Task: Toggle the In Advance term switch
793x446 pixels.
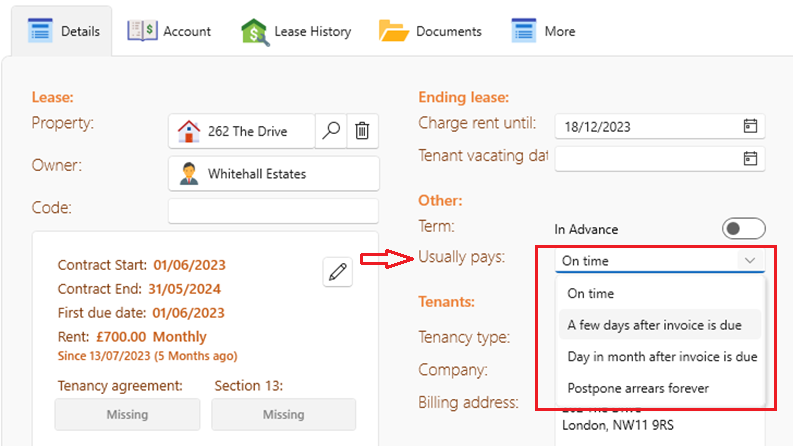Action: pyautogui.click(x=743, y=229)
